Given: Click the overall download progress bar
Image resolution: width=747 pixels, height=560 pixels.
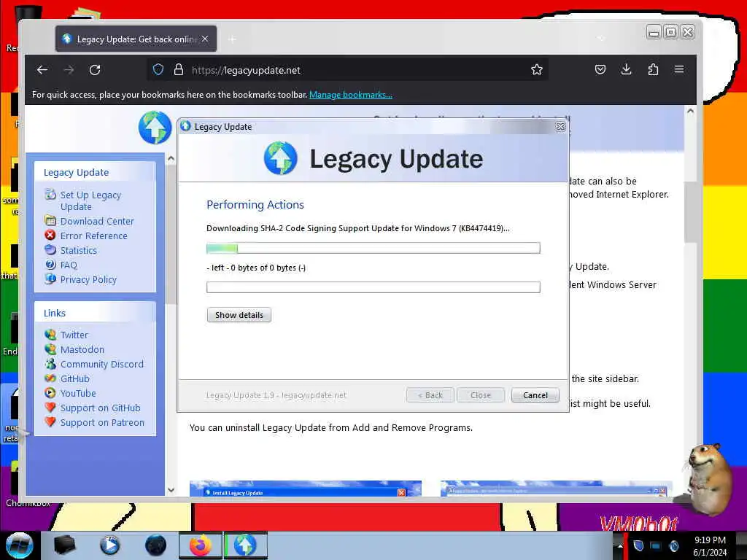Looking at the screenshot, I should click(x=373, y=248).
